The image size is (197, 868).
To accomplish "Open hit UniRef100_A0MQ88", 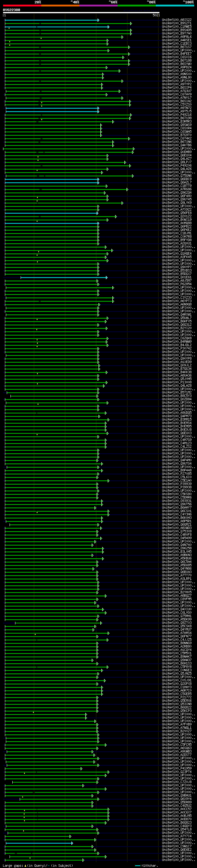I will coord(177,223).
